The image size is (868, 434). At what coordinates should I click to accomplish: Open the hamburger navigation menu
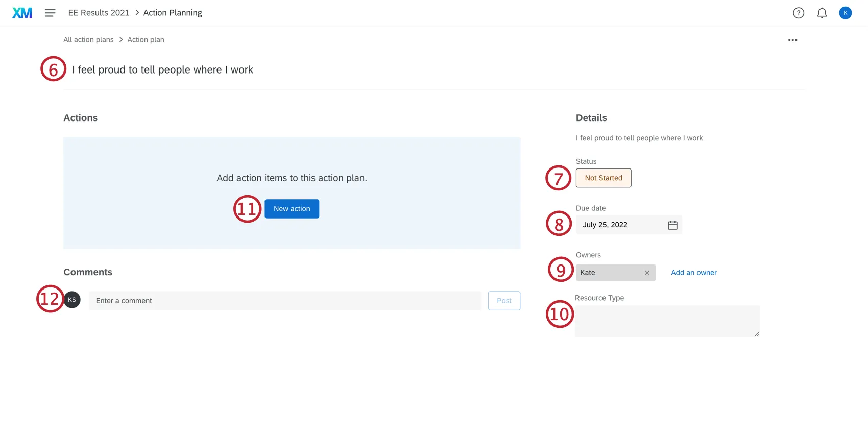pos(50,13)
